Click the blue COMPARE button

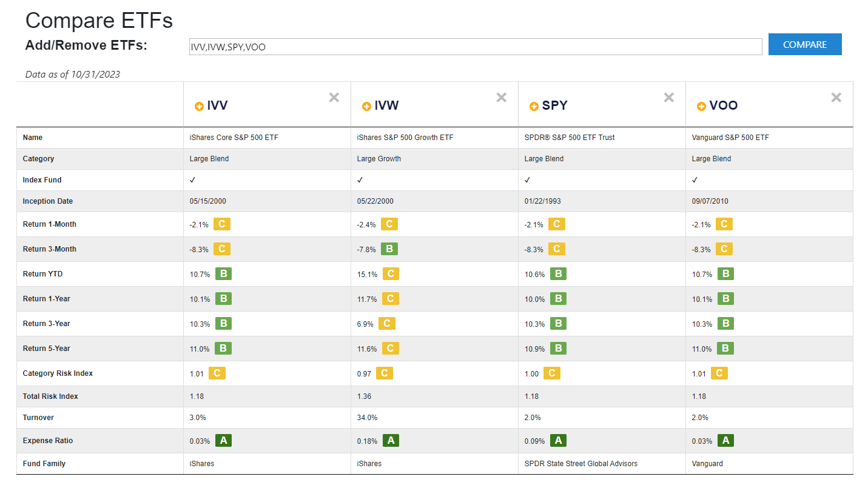coord(805,44)
